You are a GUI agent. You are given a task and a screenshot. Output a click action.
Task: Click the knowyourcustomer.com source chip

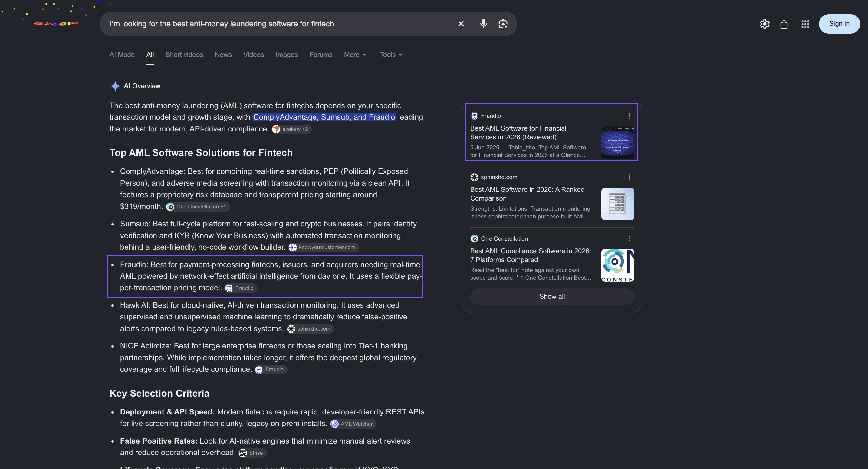(x=324, y=247)
